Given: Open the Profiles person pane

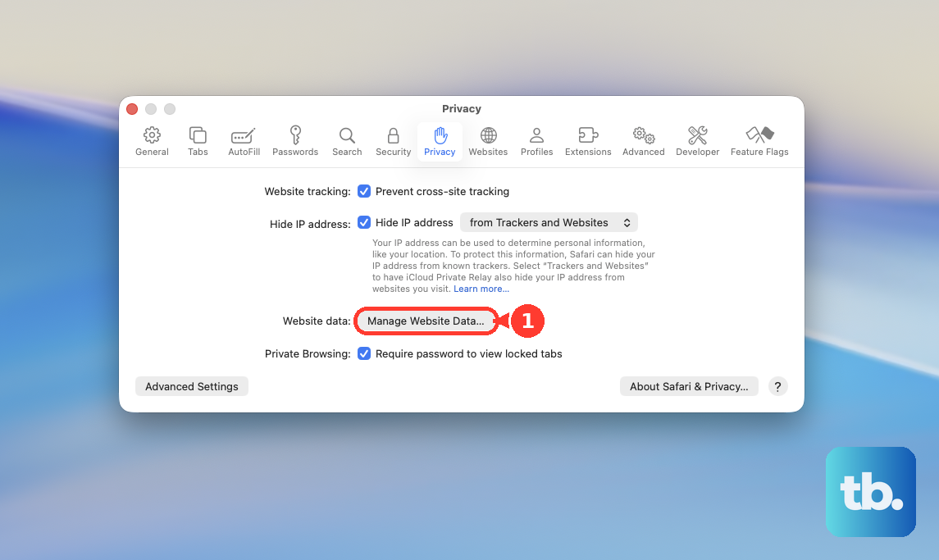Looking at the screenshot, I should pyautogui.click(x=536, y=141).
